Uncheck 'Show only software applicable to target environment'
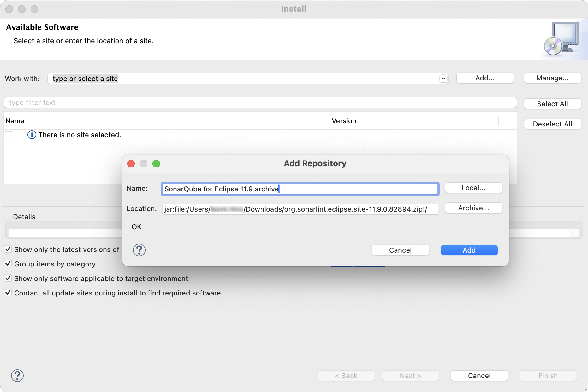588x392 pixels. 8,278
